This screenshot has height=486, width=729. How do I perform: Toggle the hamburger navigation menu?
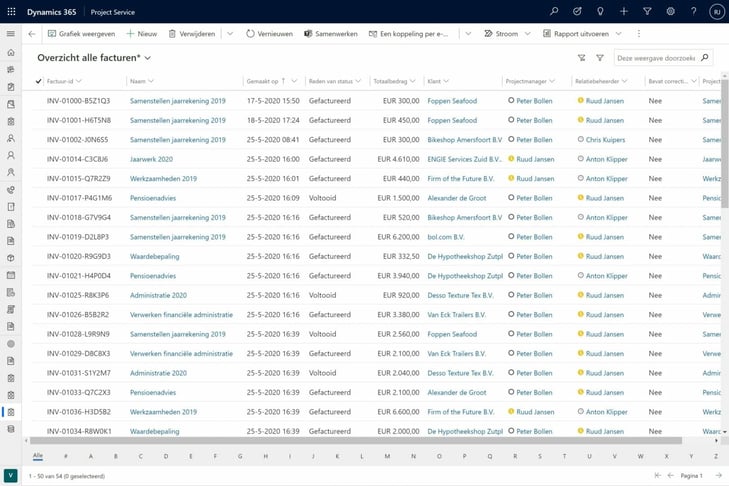click(x=11, y=33)
